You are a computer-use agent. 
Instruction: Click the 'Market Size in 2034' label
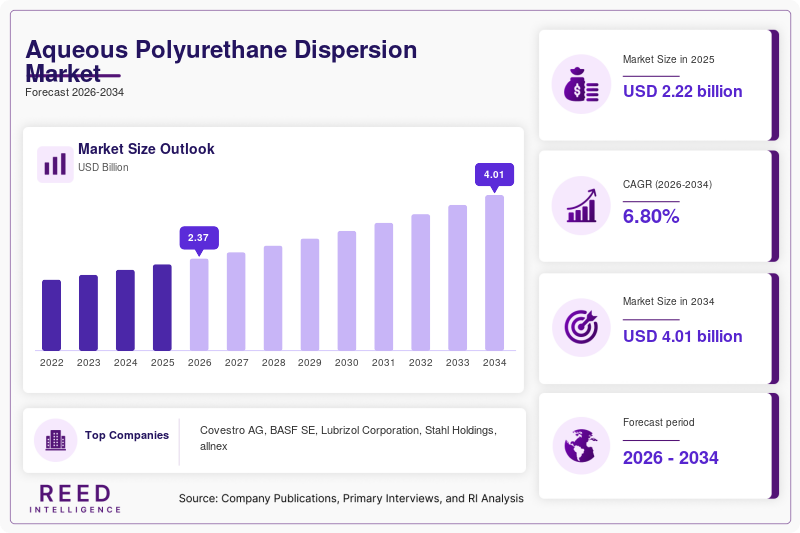[668, 301]
